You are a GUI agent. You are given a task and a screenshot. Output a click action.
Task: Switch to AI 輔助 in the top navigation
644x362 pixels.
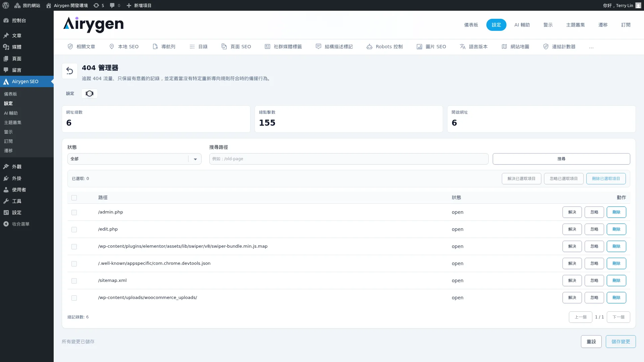[522, 25]
